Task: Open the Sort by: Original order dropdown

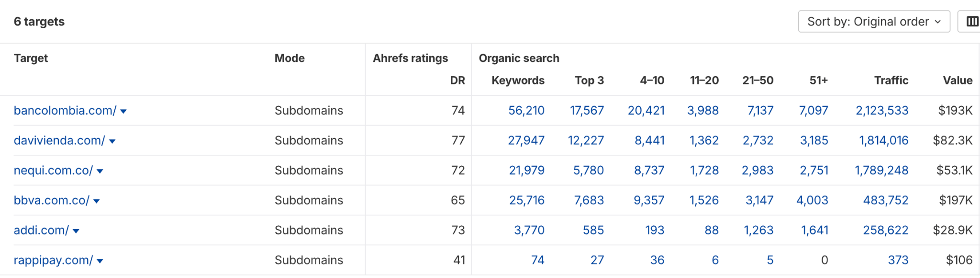Action: [x=873, y=21]
